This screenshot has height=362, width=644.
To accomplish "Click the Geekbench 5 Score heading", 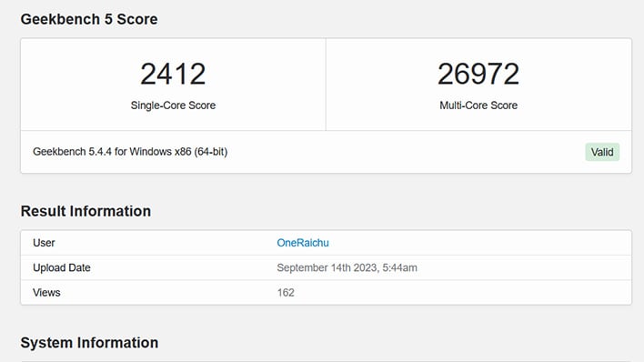I will 89,19.
